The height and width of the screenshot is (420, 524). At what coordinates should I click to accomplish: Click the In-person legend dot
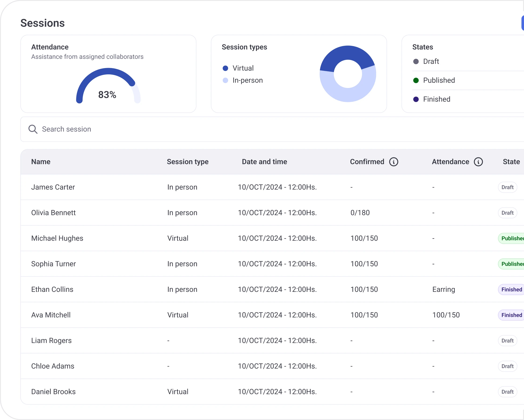coord(225,80)
